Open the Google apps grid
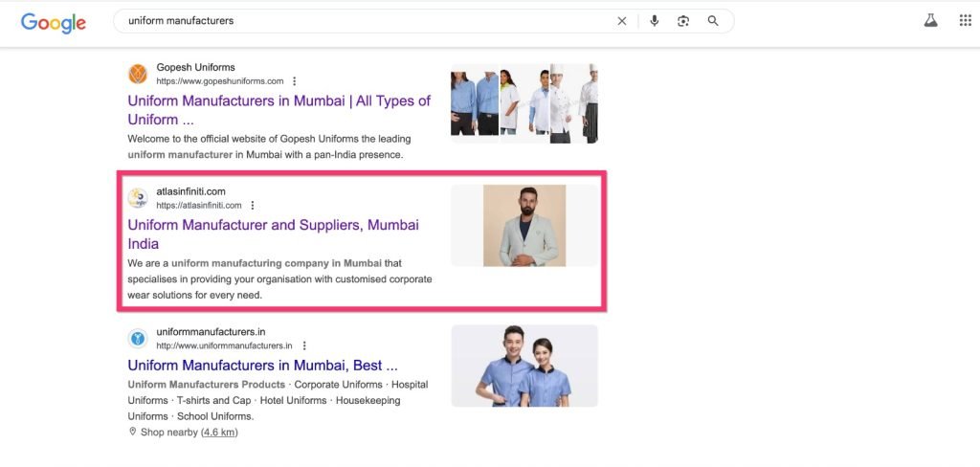 (965, 21)
